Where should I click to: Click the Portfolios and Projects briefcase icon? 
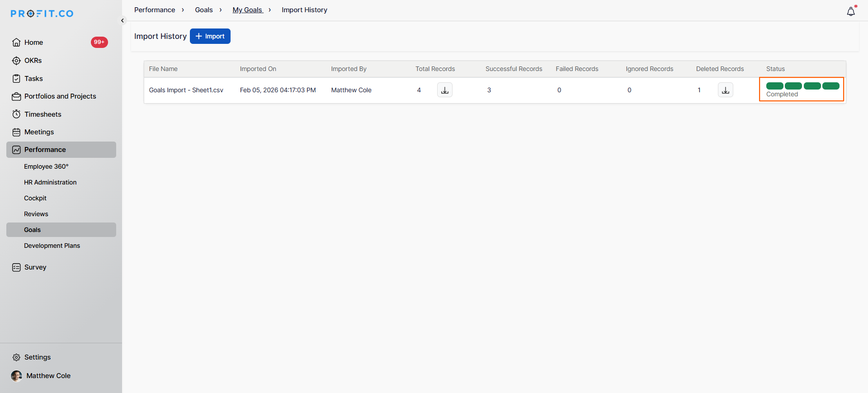click(x=16, y=96)
